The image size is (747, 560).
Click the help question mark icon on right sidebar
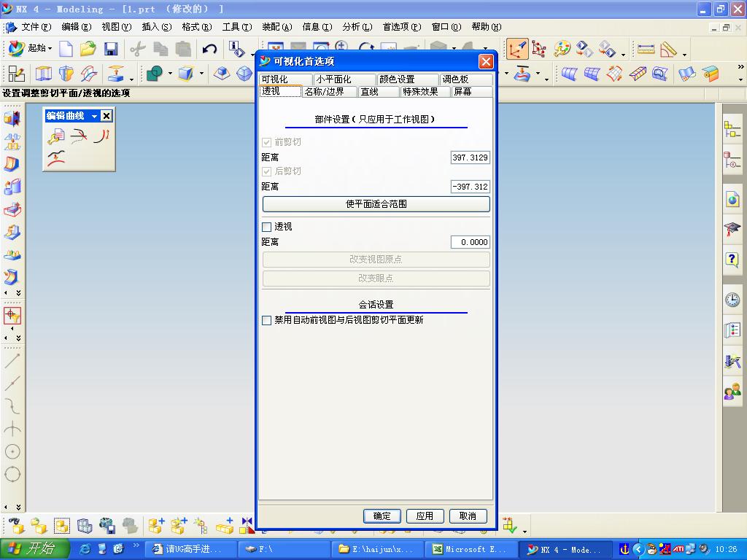[x=732, y=260]
